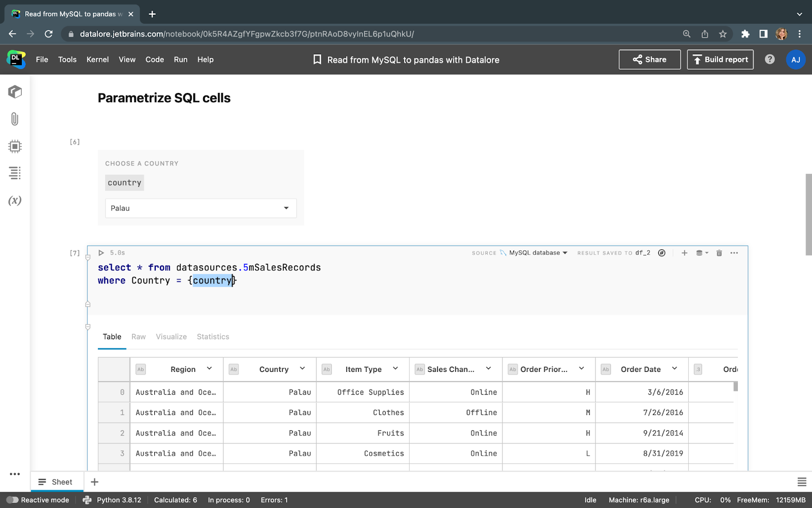This screenshot has height=508, width=812.
Task: Open the table of contents outline panel
Action: pyautogui.click(x=15, y=173)
